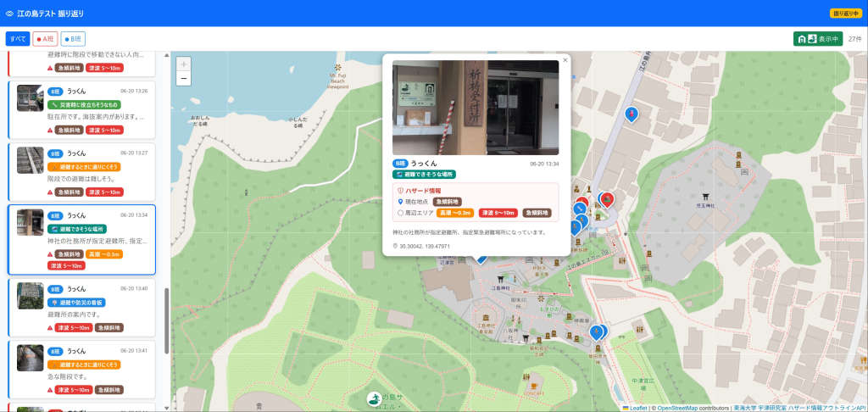Select the 周辺エリア circle option in popup
This screenshot has width=868, height=412.
pos(400,213)
